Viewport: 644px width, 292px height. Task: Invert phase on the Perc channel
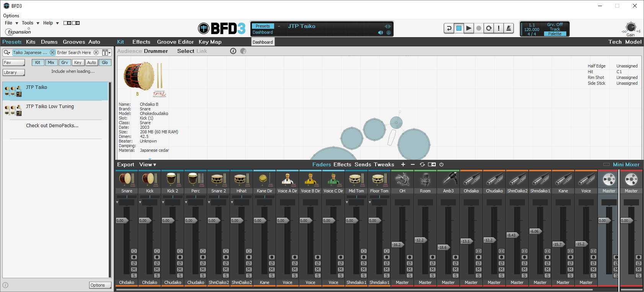pos(203,263)
